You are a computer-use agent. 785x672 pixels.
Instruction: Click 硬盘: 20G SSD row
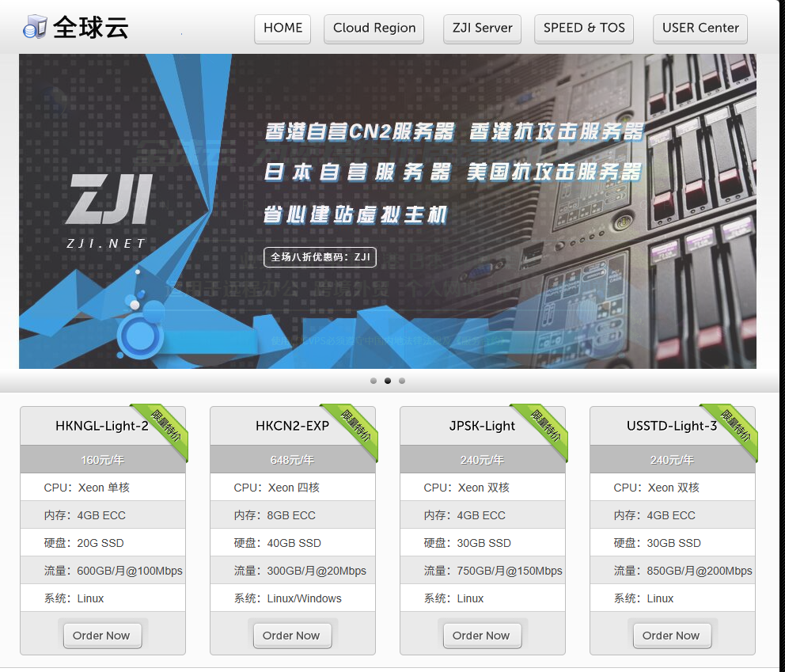[103, 543]
